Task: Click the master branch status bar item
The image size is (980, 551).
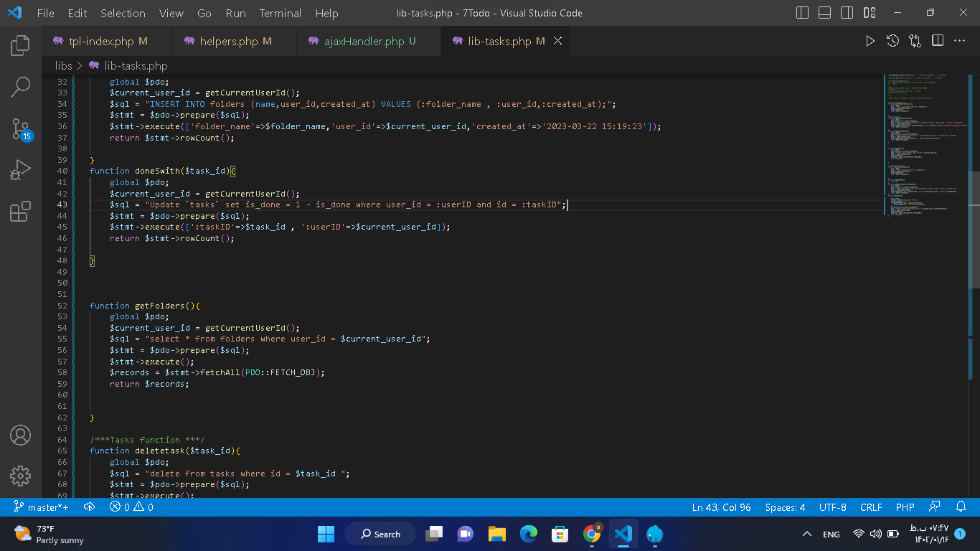Action: tap(42, 507)
